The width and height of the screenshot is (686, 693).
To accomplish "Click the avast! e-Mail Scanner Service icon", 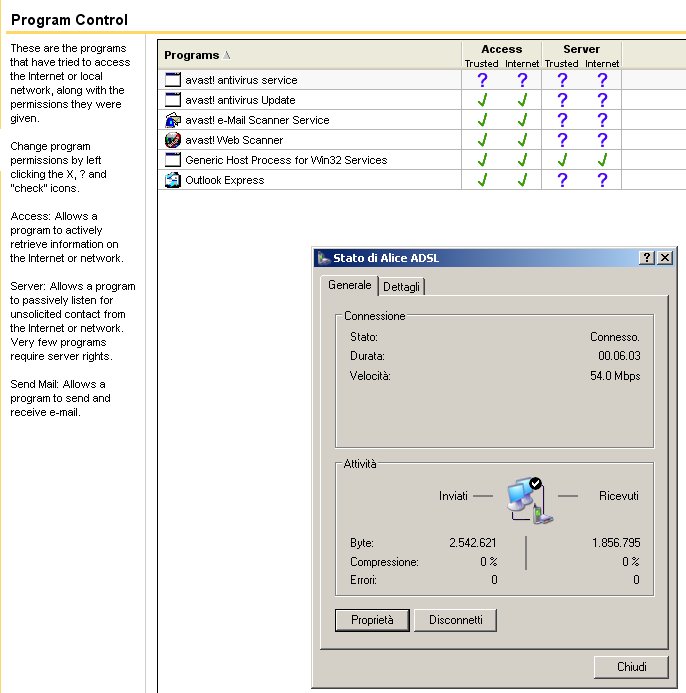I will 172,120.
